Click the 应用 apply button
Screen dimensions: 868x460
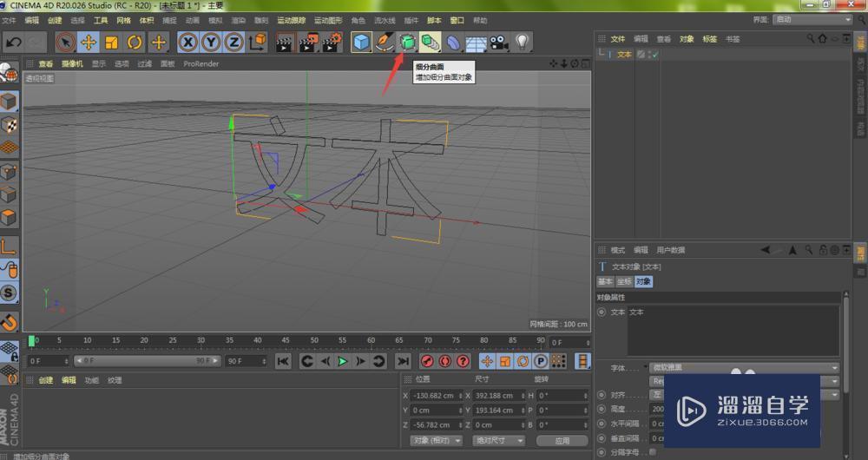pyautogui.click(x=562, y=440)
